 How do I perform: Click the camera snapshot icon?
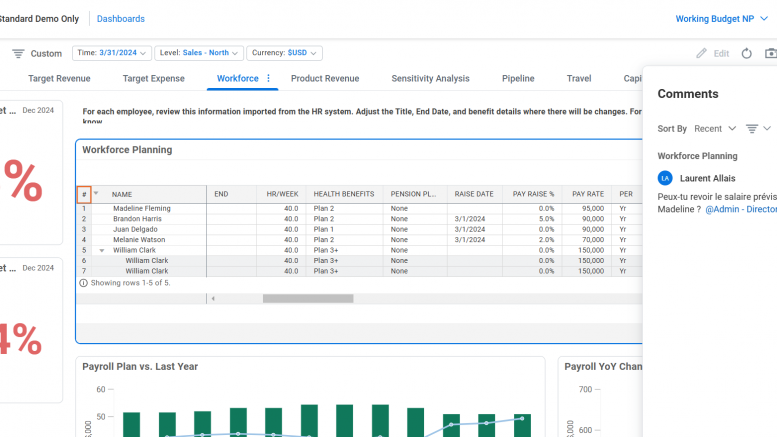click(771, 54)
